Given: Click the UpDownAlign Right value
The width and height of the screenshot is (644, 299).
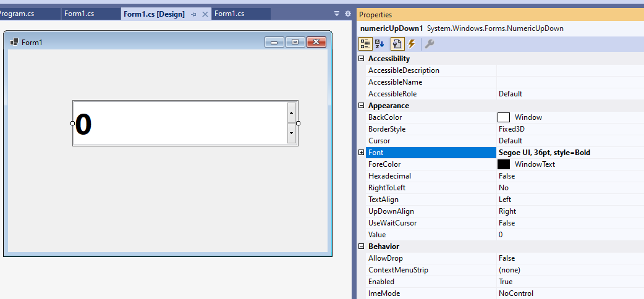Looking at the screenshot, I should coord(507,211).
